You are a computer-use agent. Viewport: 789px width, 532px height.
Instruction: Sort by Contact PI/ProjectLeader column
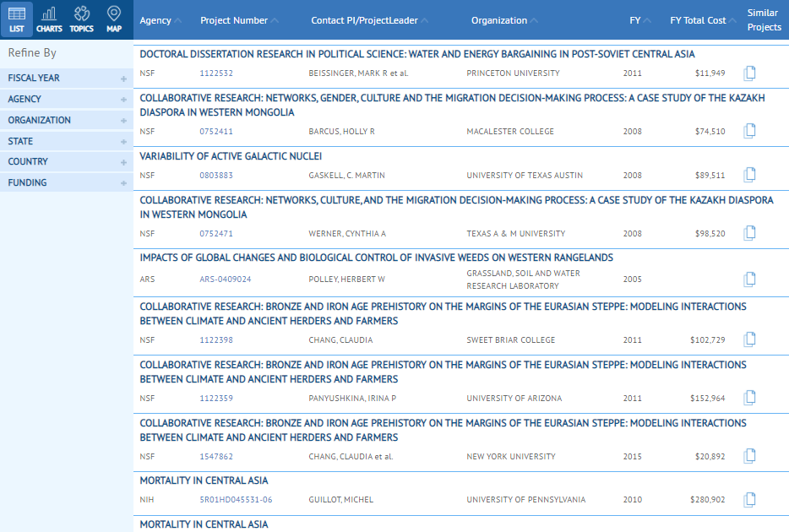pyautogui.click(x=369, y=20)
